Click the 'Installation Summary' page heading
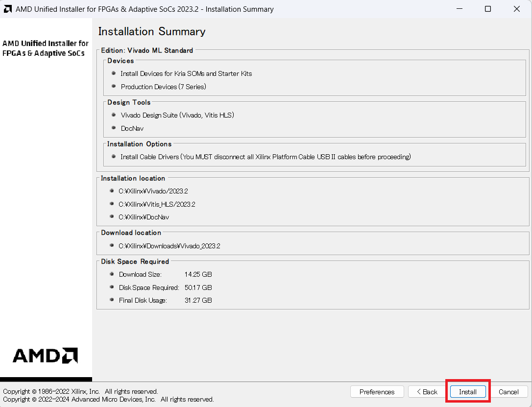 pos(152,31)
